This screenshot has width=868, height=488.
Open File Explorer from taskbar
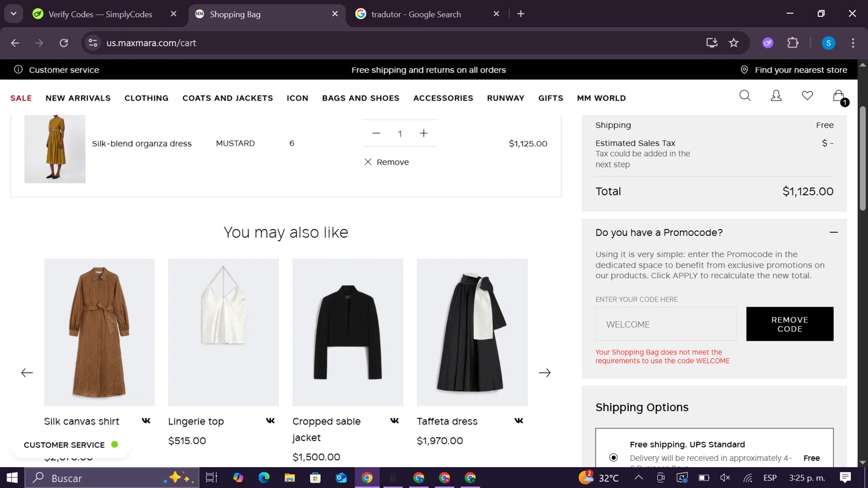point(290,478)
